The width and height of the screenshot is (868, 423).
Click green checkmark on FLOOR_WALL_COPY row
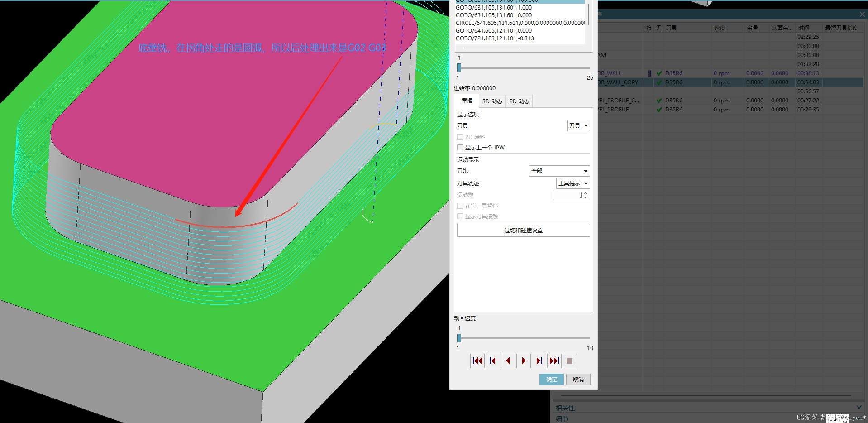pos(659,82)
